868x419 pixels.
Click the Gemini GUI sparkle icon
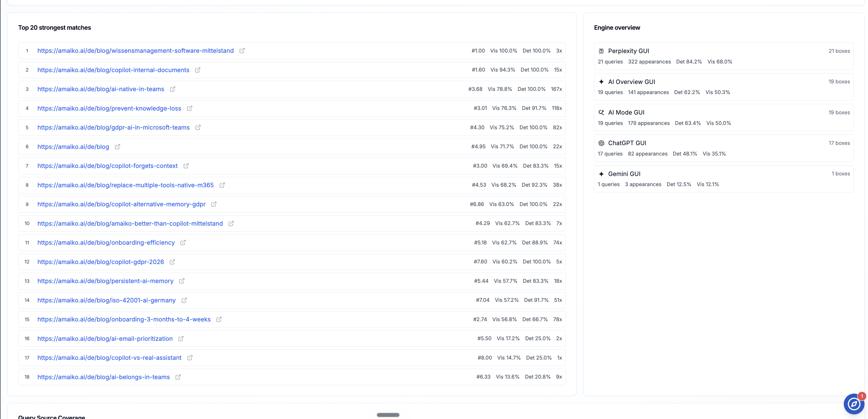tap(601, 174)
